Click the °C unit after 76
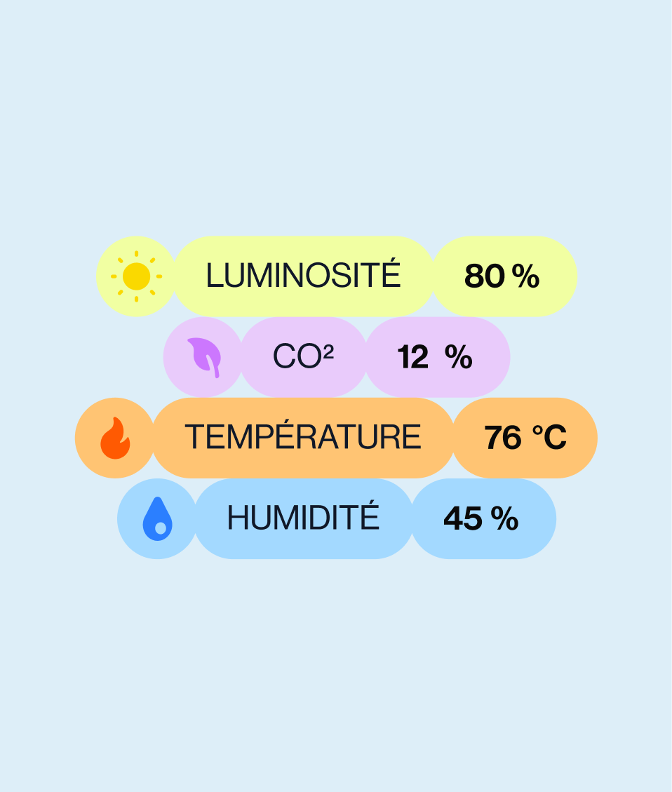The width and height of the screenshot is (672, 792). [x=549, y=438]
